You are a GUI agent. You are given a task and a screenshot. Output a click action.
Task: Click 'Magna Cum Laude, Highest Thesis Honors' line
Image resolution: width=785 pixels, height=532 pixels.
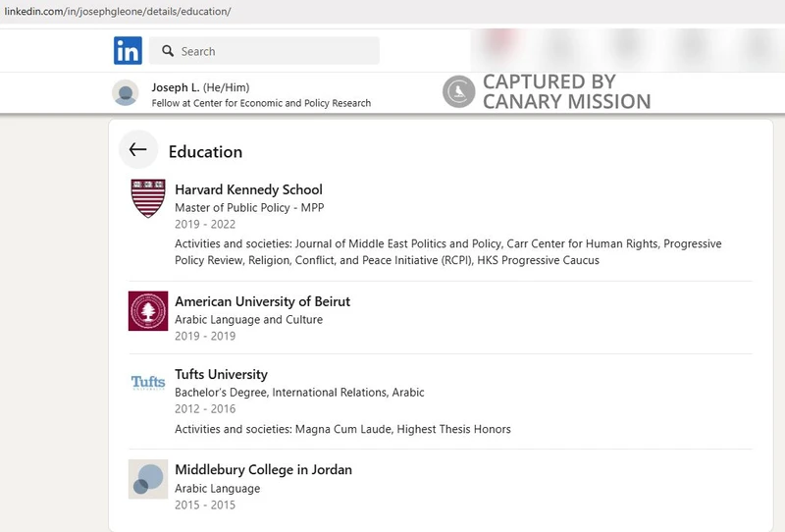(x=342, y=429)
